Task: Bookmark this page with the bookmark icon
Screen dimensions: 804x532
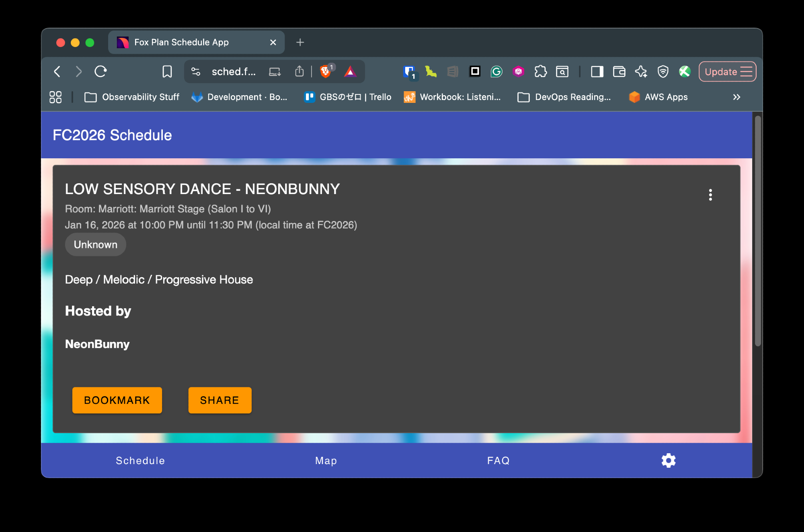Action: 167,72
